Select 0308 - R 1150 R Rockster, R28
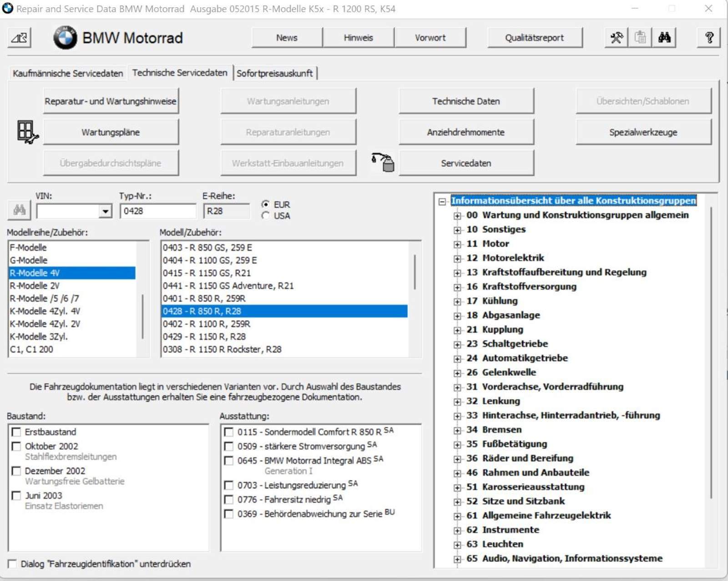The image size is (728, 581). [285, 349]
